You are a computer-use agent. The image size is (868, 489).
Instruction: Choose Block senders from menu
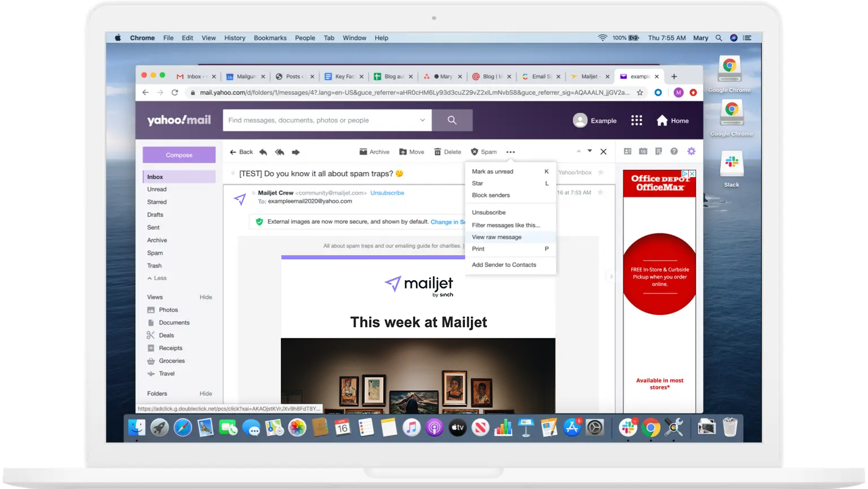point(510,195)
